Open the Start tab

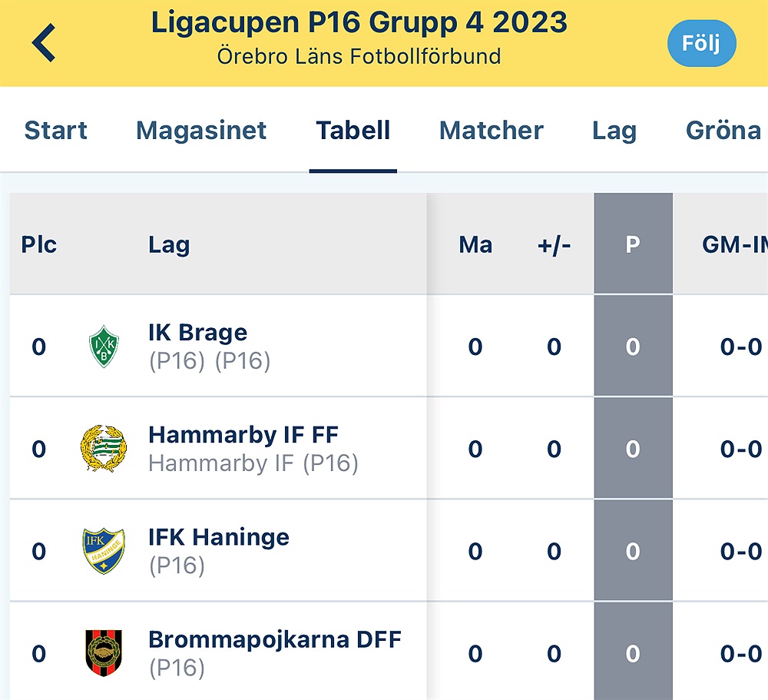pyautogui.click(x=55, y=131)
